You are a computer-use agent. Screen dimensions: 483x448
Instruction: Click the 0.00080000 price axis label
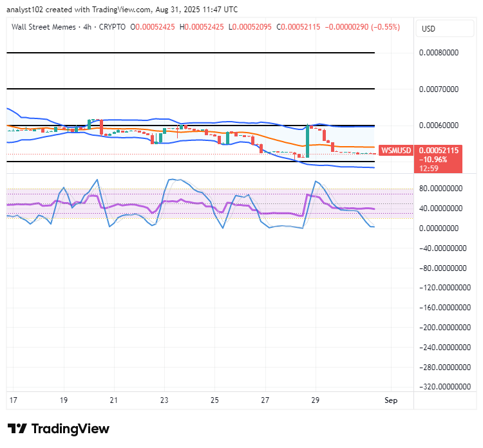click(x=439, y=53)
